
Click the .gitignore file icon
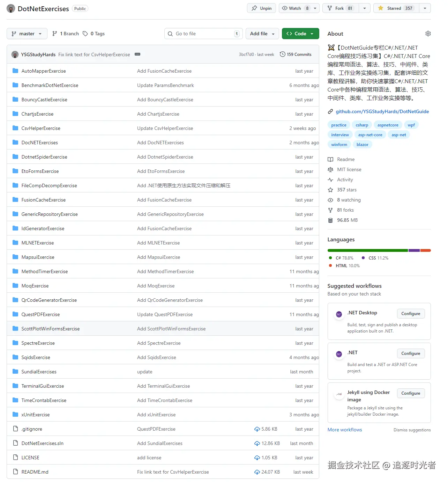click(x=15, y=429)
